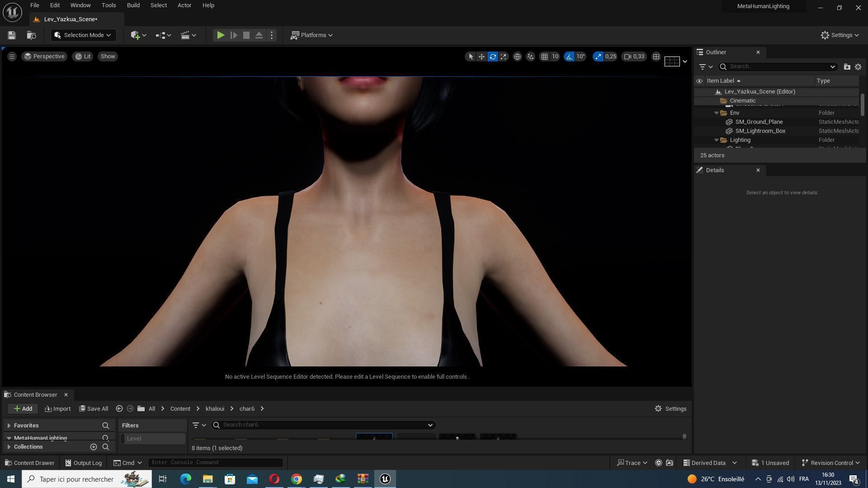Open the Settings dropdown in the main toolbar
The image size is (868, 488).
pyautogui.click(x=840, y=35)
